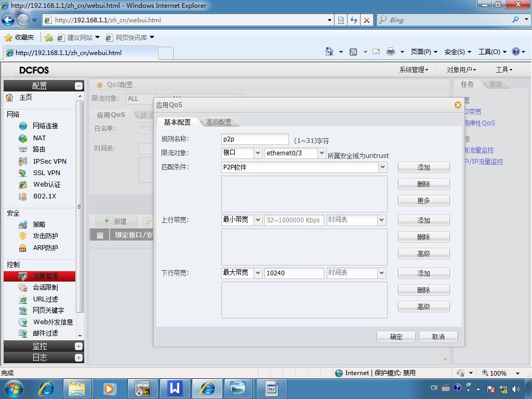Click the 802.1X icon
The width and height of the screenshot is (532, 399).
23,196
